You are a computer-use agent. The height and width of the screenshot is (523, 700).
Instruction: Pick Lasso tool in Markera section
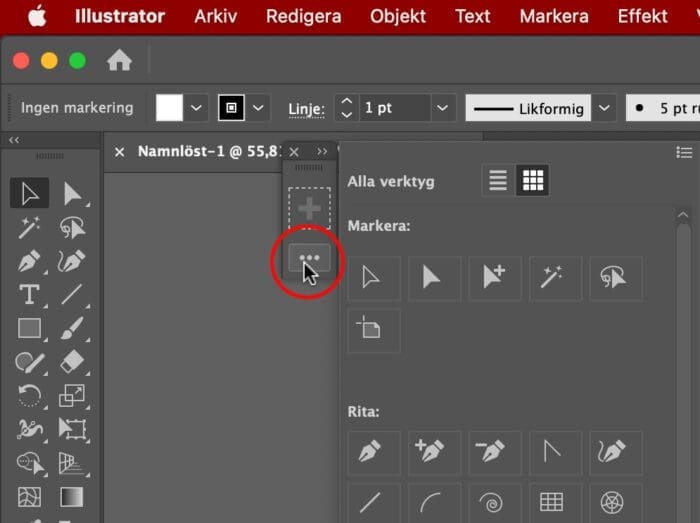616,278
